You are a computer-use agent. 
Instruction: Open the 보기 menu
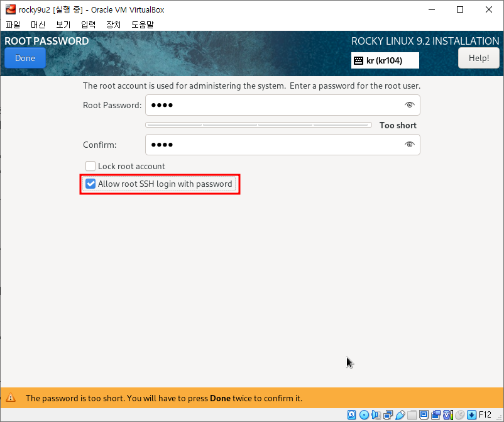pos(63,25)
